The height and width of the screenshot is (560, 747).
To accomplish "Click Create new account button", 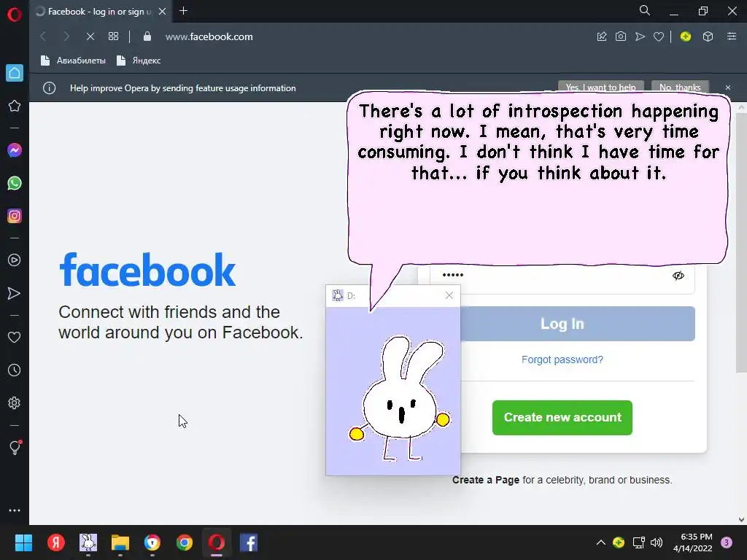I will click(x=562, y=418).
